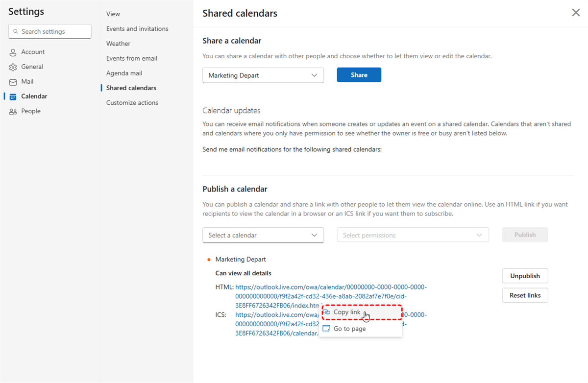Open the Events and invitations section

(137, 29)
